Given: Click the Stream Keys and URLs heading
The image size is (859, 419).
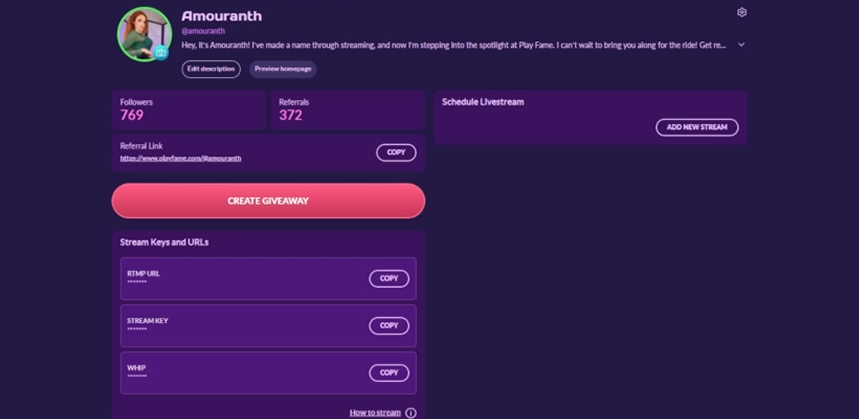Looking at the screenshot, I should click(x=164, y=242).
